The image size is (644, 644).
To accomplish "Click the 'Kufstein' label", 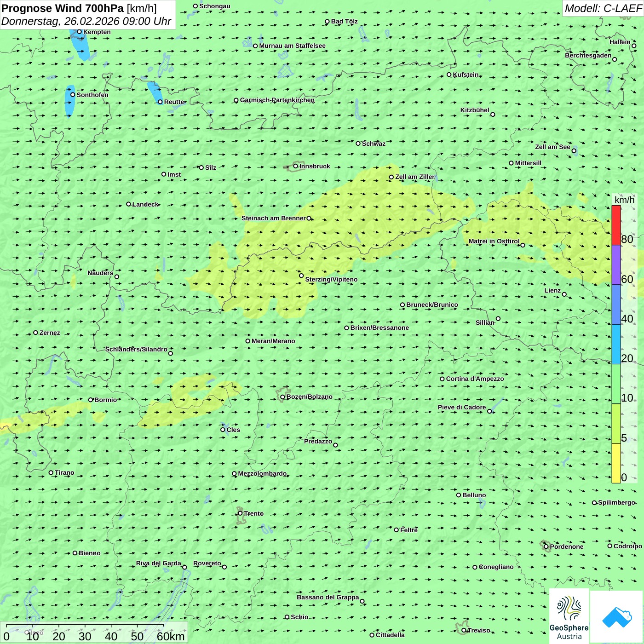I will 466,75.
